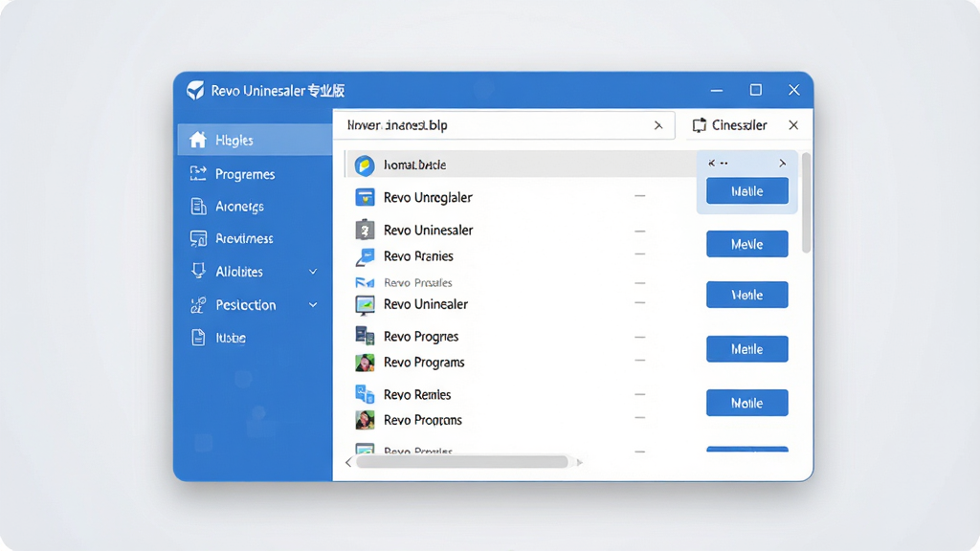Click the back arrow in highlighted panel

click(712, 163)
